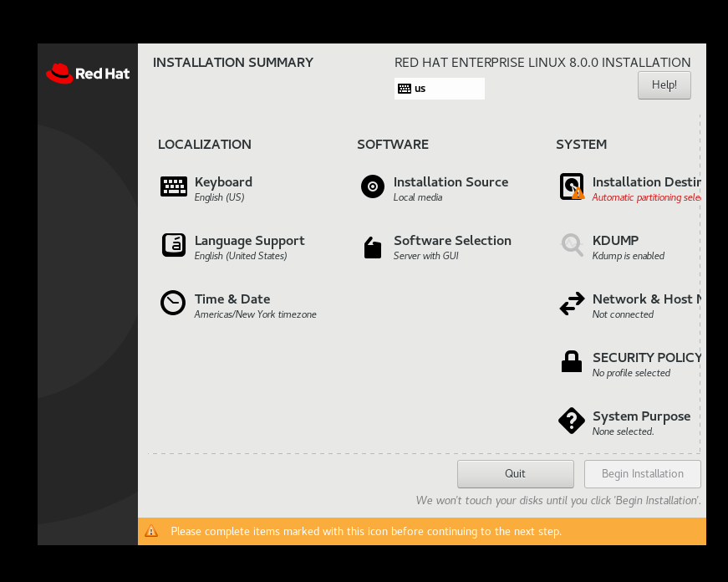Screen dimensions: 728x582
Task: Click the us keyboard layout indicator
Action: click(439, 89)
